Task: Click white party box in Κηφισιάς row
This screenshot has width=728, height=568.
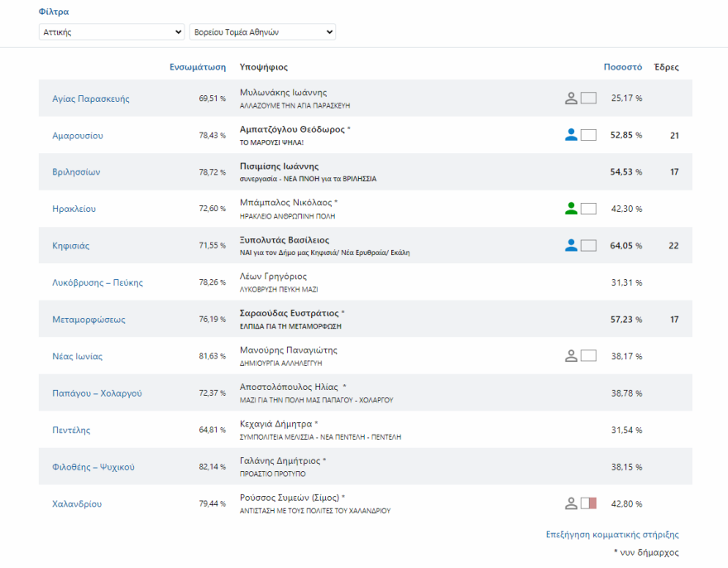Action: pos(588,245)
